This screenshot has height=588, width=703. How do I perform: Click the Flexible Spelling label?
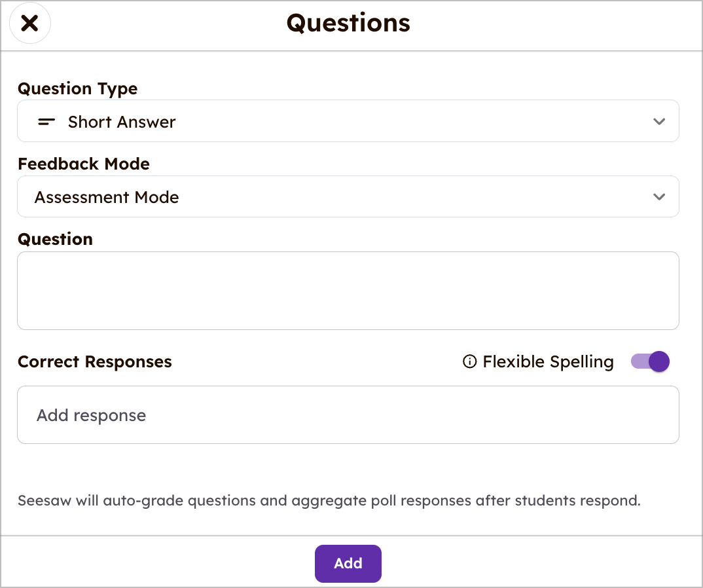pos(548,361)
